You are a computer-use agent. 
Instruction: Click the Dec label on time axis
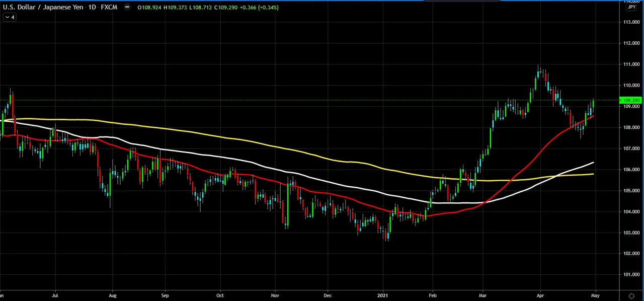point(328,295)
